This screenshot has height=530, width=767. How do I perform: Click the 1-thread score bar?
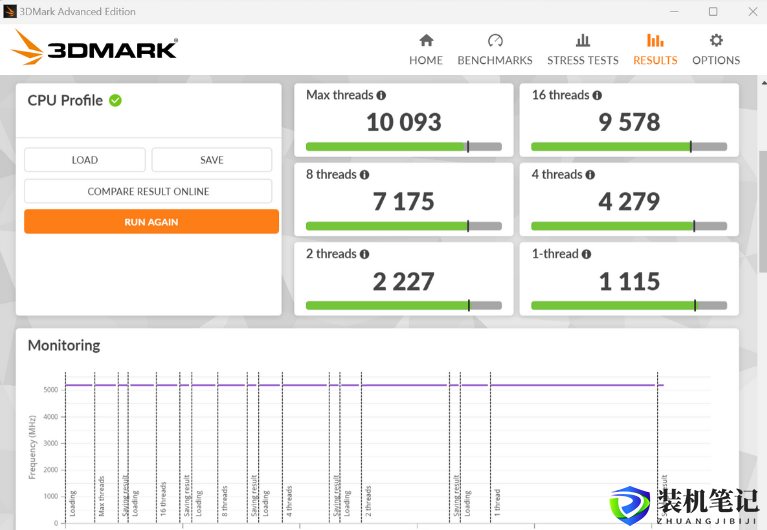(629, 305)
